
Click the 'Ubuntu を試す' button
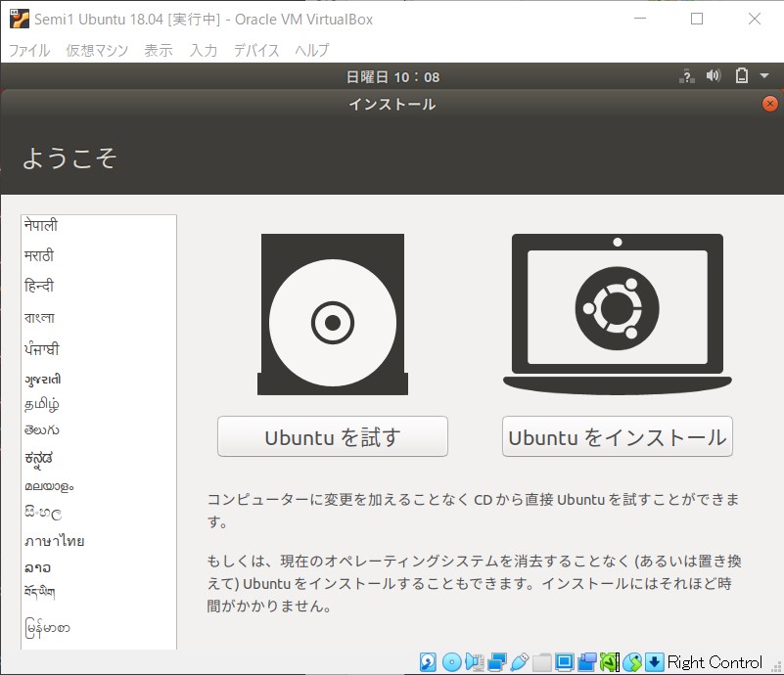coord(333,436)
